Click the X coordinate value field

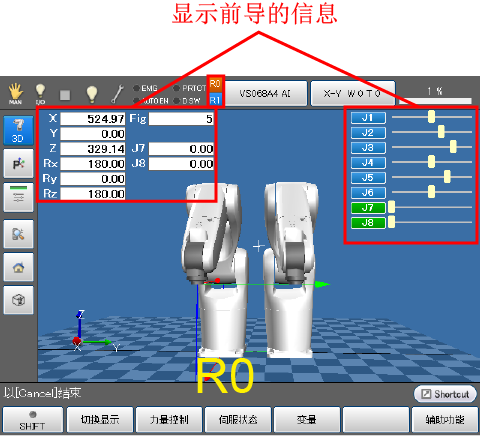click(93, 119)
